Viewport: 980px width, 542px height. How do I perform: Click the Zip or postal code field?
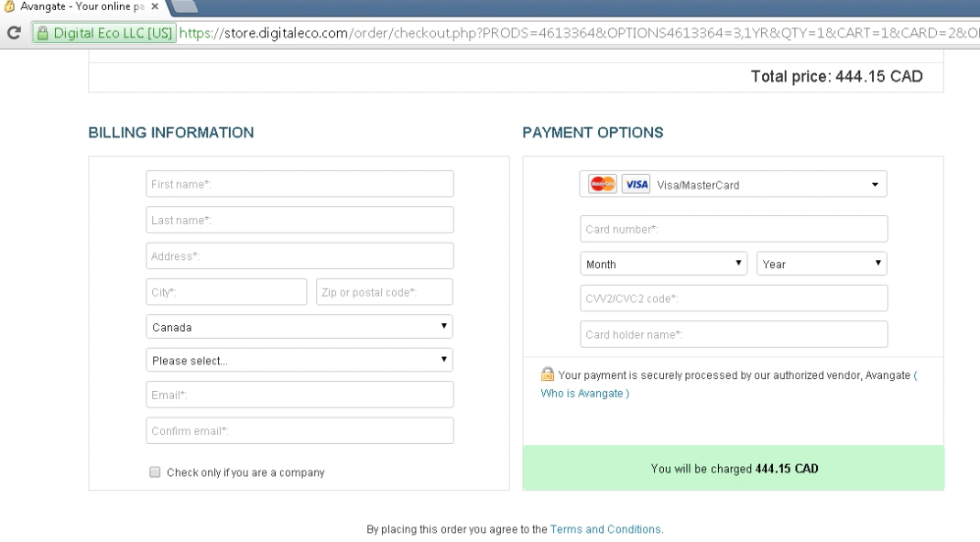tap(384, 292)
